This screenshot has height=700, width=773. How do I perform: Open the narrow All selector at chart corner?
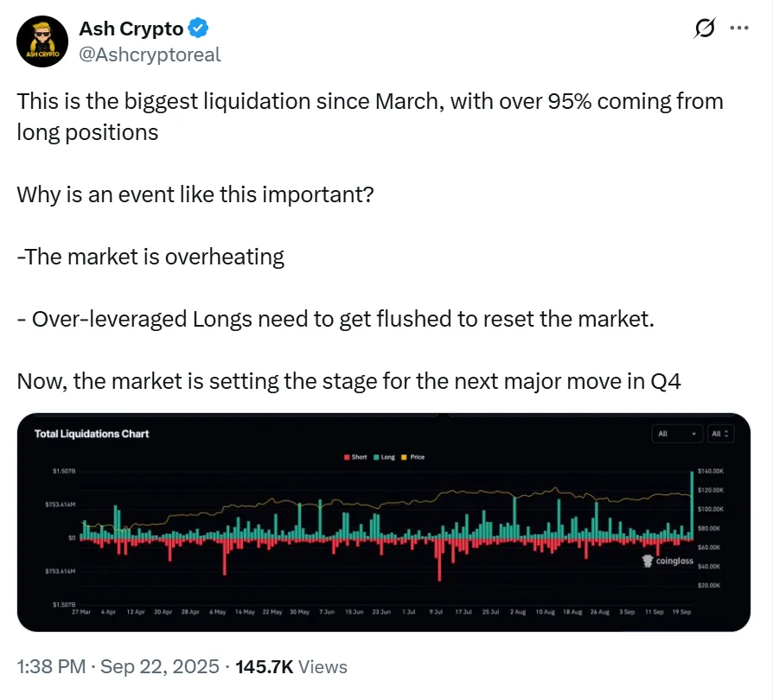[719, 434]
